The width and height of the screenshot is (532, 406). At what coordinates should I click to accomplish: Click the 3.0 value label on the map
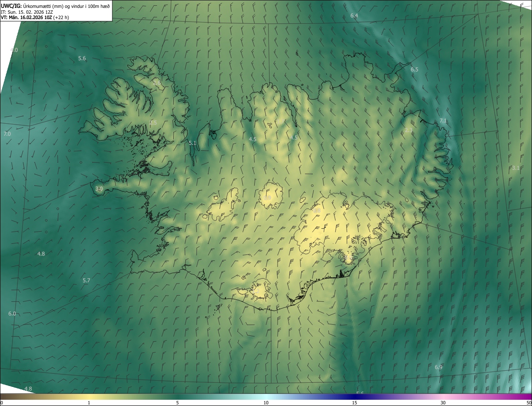click(99, 189)
